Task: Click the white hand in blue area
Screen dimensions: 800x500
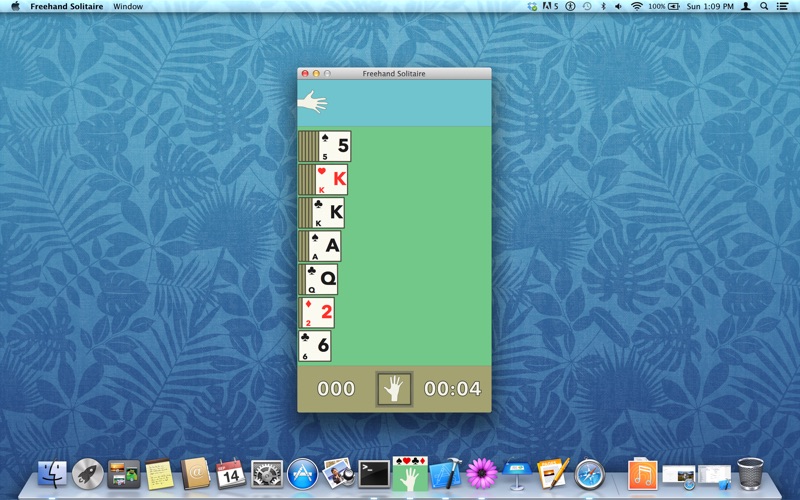Action: point(312,102)
